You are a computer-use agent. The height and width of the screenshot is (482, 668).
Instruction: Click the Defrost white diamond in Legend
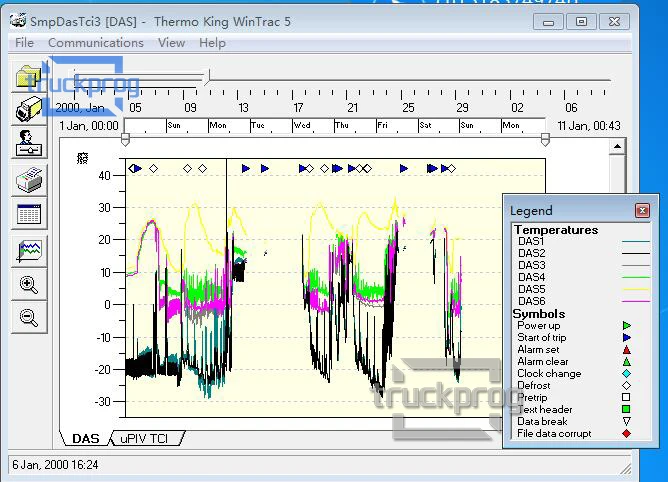pyautogui.click(x=626, y=386)
